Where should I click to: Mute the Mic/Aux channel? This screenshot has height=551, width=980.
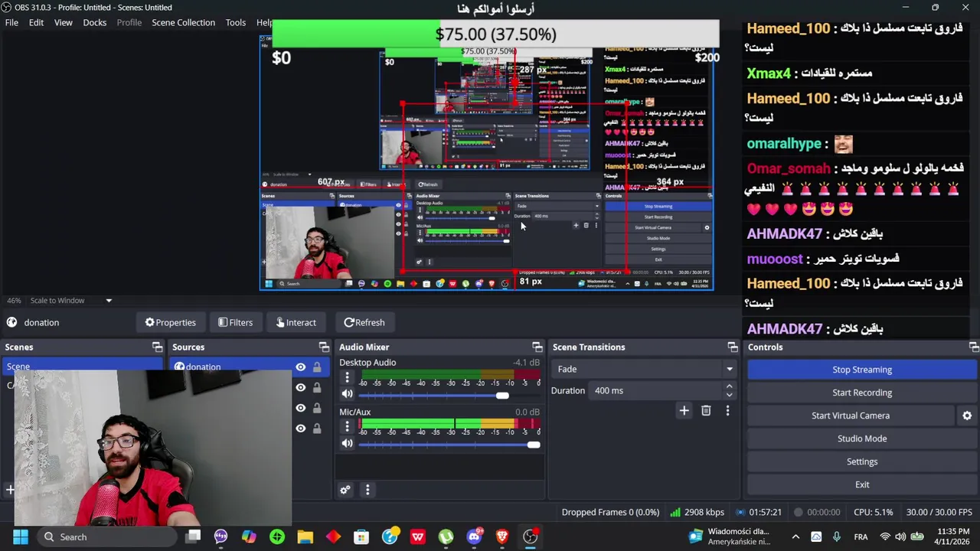347,444
